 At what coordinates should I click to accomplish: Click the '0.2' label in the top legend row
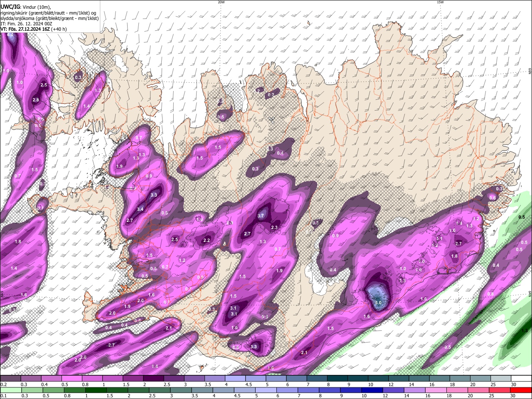pos(4,384)
